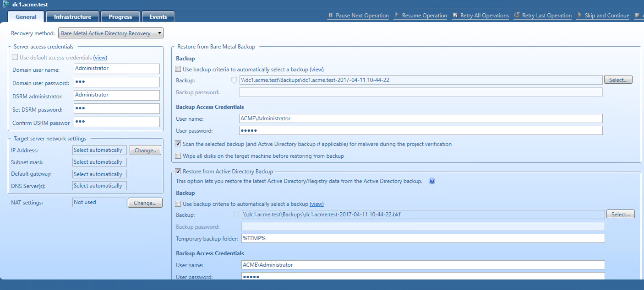
Task: Click shield icon beside Bare Metal backup path
Action: [x=234, y=80]
